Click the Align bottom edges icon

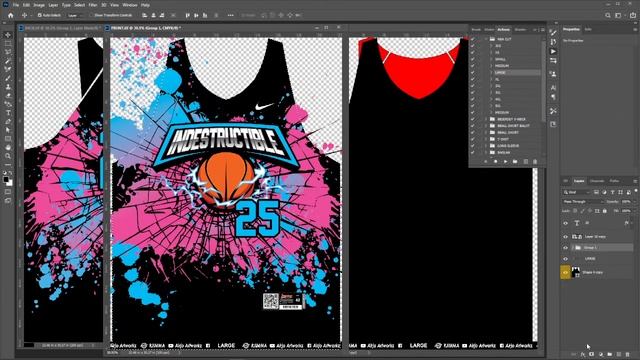[205, 15]
